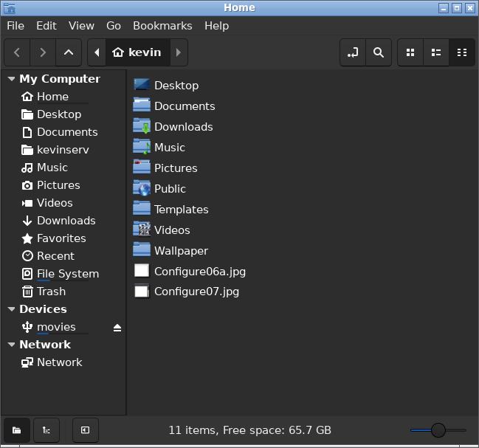Screen dimensions: 479x448
Task: Show places in sidebar
Action: click(x=17, y=430)
